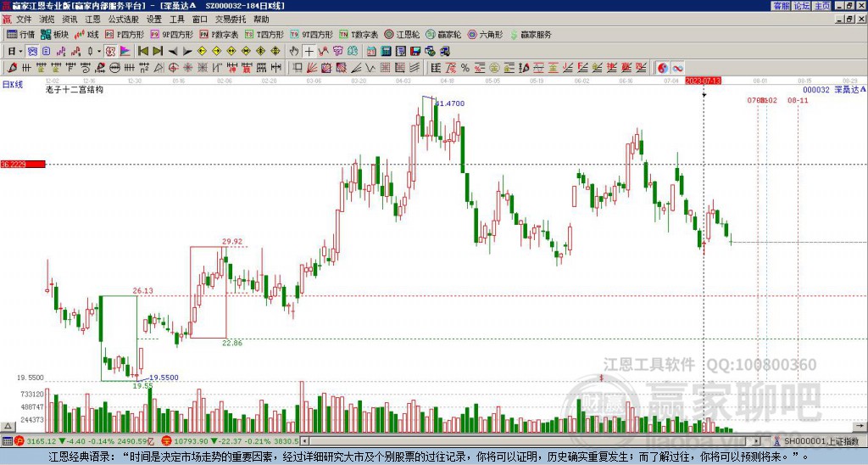Expand the candlestick style dropdown arrow

pos(99,52)
